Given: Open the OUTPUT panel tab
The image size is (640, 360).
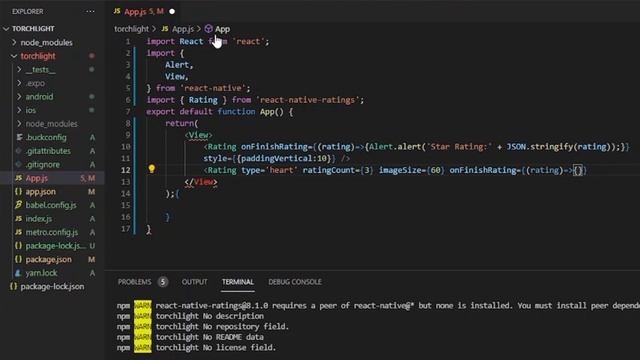Looking at the screenshot, I should pyautogui.click(x=194, y=282).
